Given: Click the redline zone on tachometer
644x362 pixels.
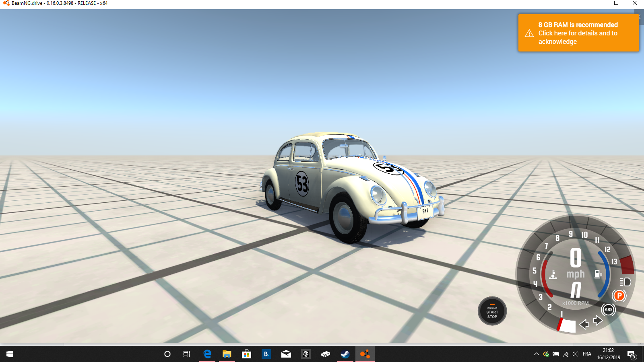Looking at the screenshot, I should click(x=627, y=265).
